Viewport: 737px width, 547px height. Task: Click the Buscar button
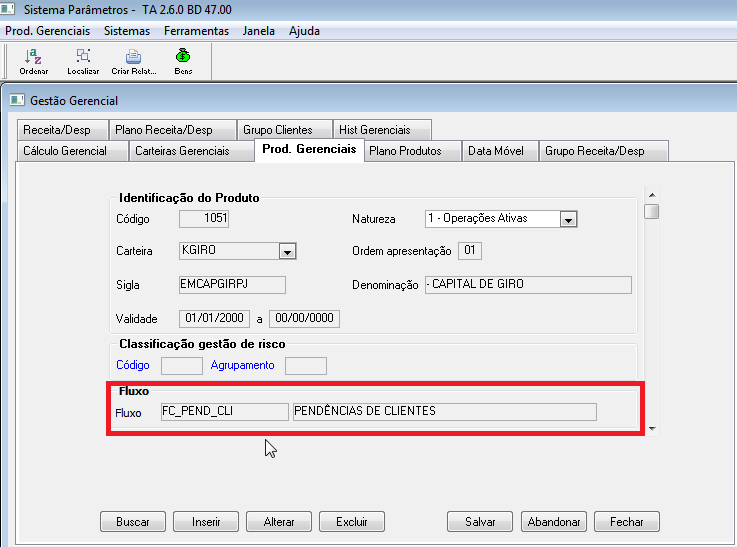[x=133, y=522]
